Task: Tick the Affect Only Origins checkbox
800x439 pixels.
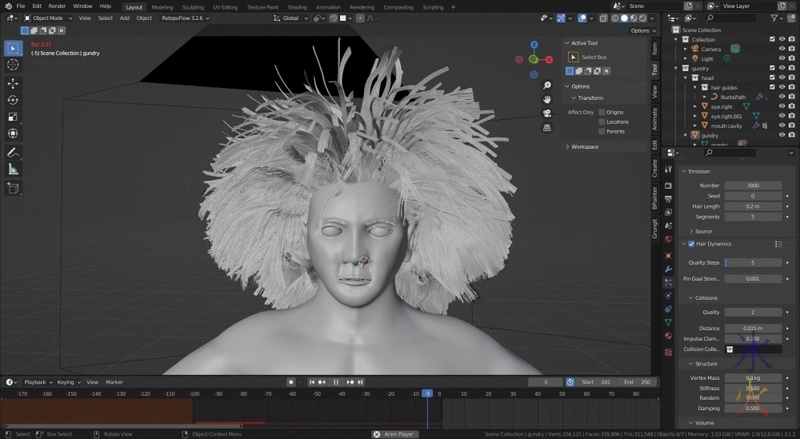Action: pyautogui.click(x=601, y=112)
